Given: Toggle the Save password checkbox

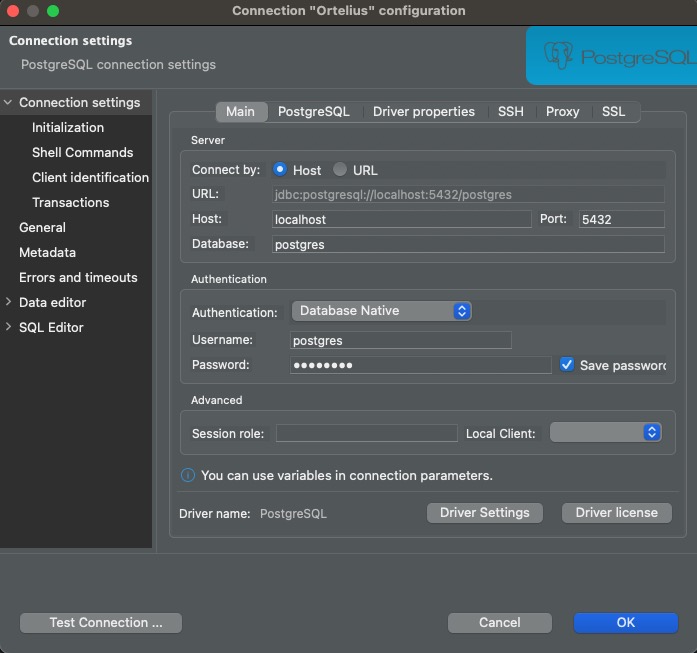Looking at the screenshot, I should tap(567, 365).
